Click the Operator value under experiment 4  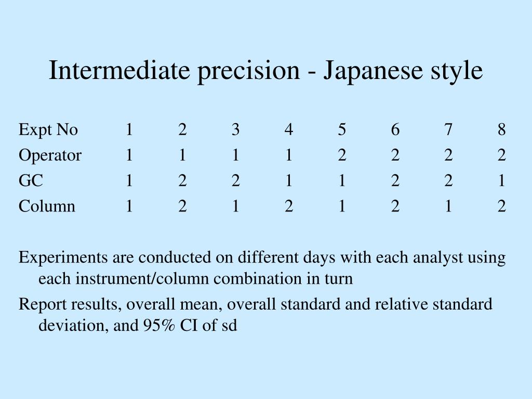click(x=289, y=155)
